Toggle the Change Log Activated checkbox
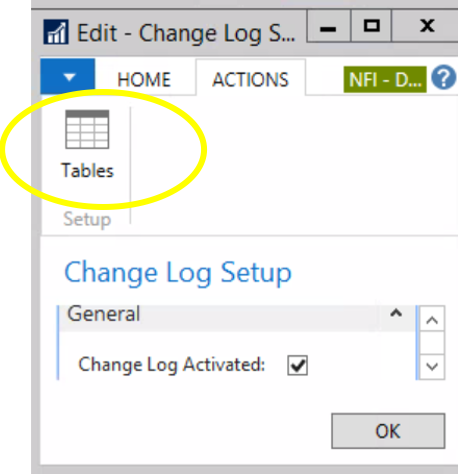 pos(297,365)
